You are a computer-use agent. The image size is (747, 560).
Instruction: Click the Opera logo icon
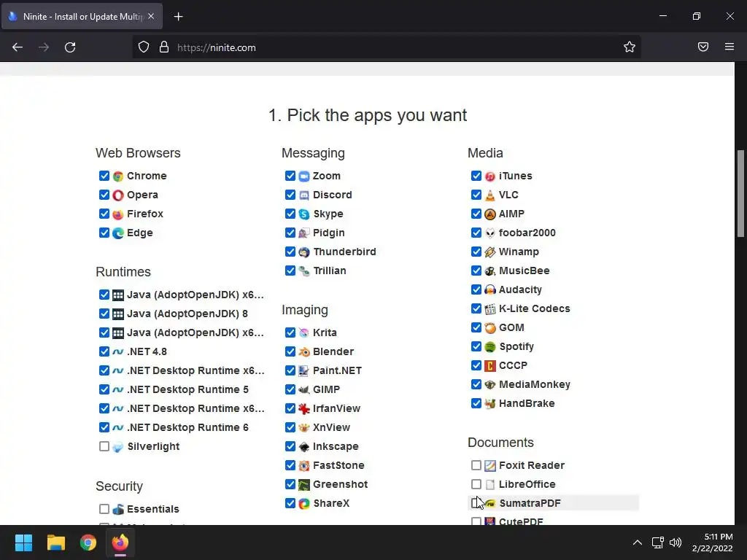[118, 195]
